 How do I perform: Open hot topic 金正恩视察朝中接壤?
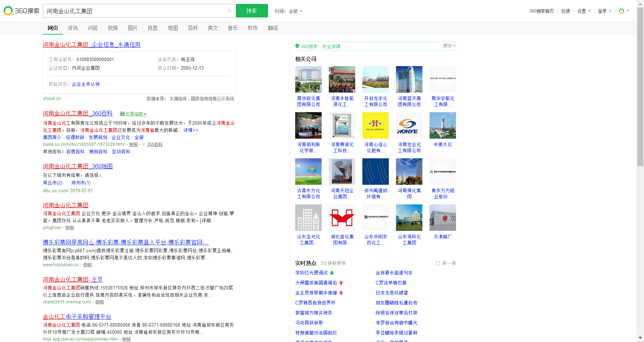pos(316,293)
